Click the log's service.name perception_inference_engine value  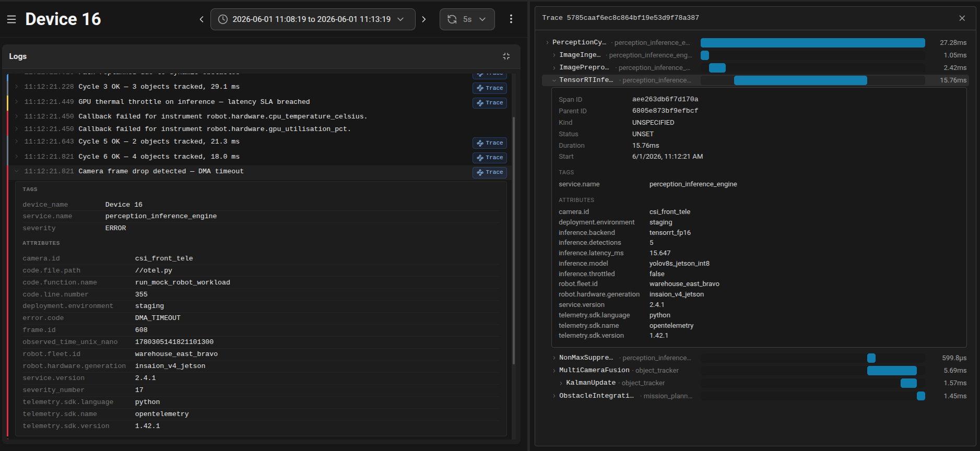pyautogui.click(x=161, y=216)
